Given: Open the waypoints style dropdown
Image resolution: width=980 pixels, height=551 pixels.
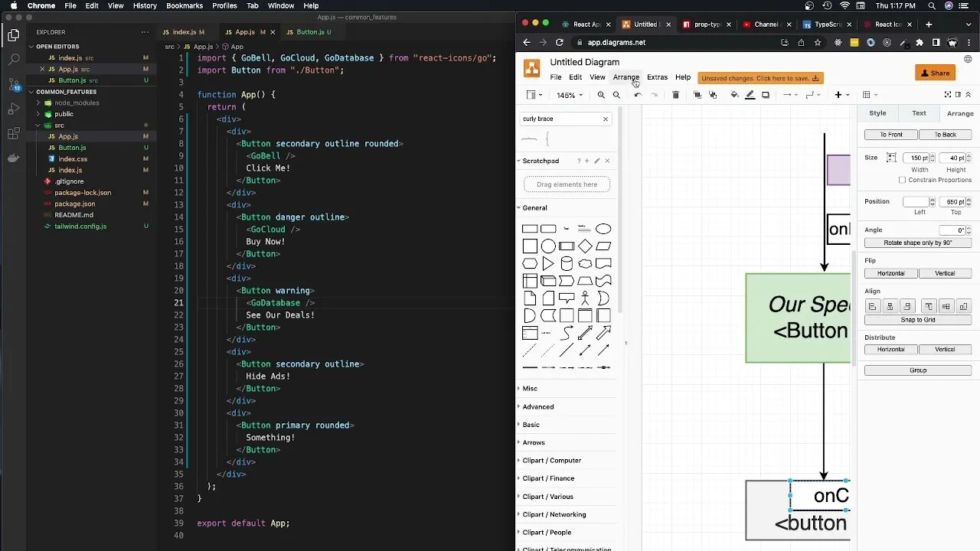Looking at the screenshot, I should pyautogui.click(x=812, y=95).
